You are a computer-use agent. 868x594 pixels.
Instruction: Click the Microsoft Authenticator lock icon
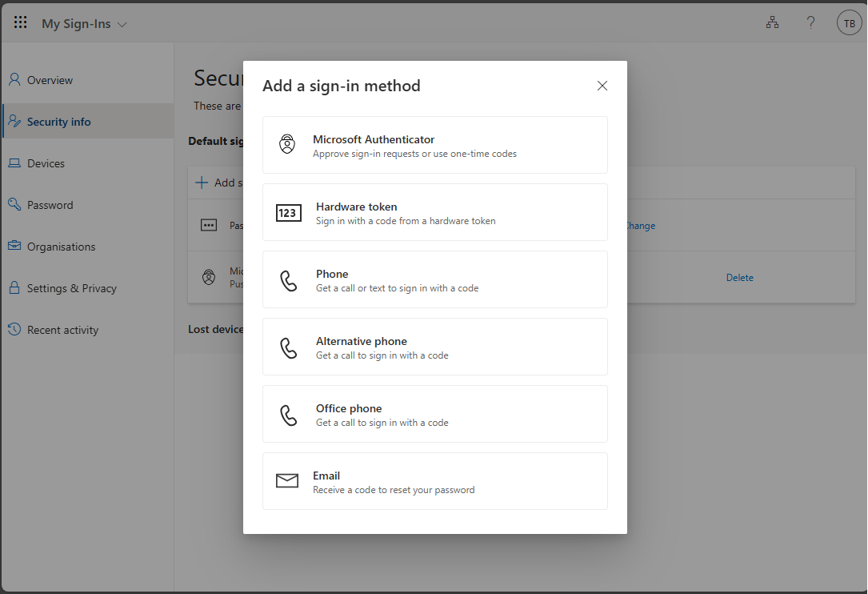(x=287, y=145)
